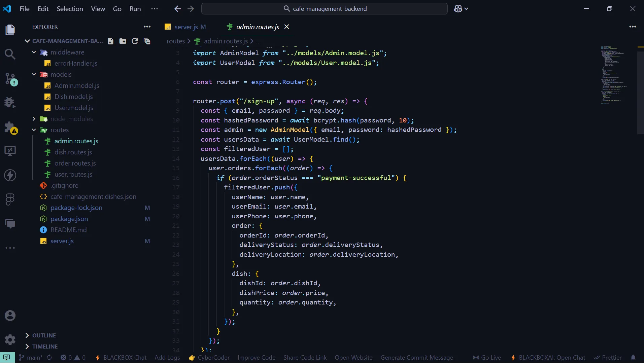Open the notifications bell
The image size is (644, 363).
tap(633, 358)
